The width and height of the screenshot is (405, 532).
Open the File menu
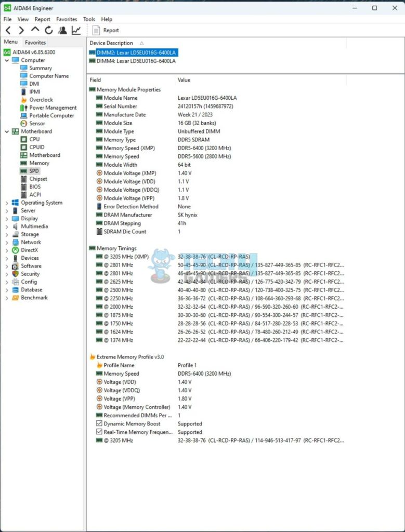(7, 19)
